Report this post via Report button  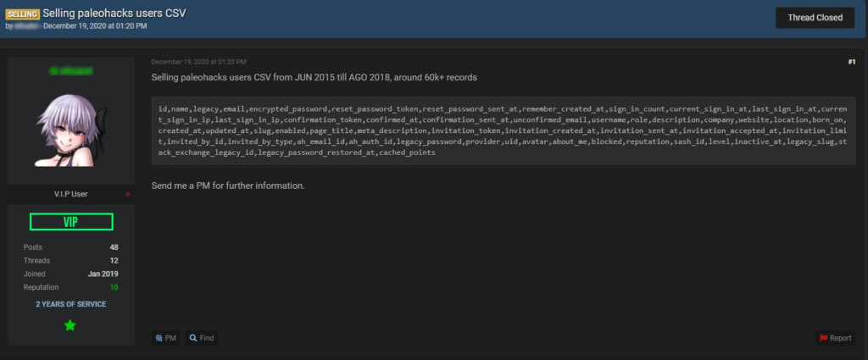pos(835,338)
